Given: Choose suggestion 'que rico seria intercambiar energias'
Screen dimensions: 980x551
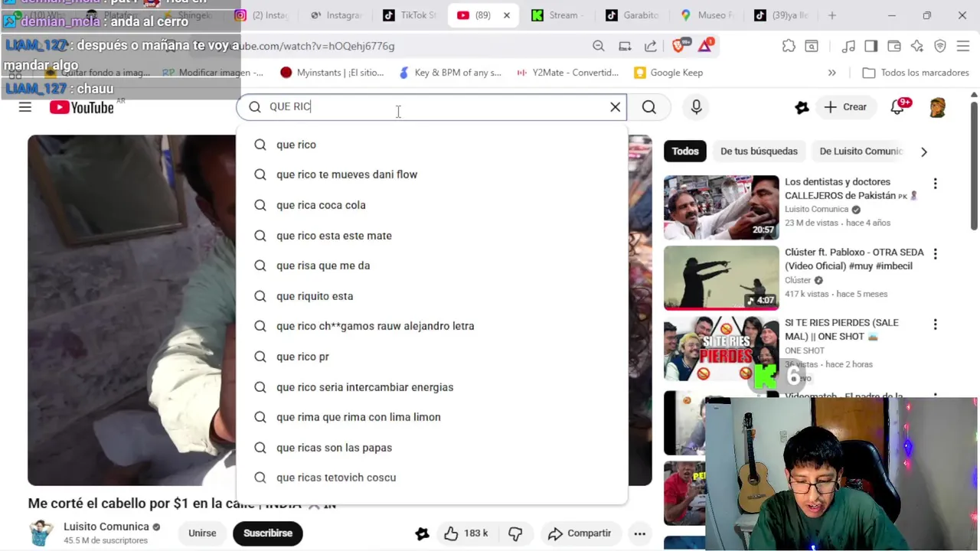Looking at the screenshot, I should tap(433, 387).
